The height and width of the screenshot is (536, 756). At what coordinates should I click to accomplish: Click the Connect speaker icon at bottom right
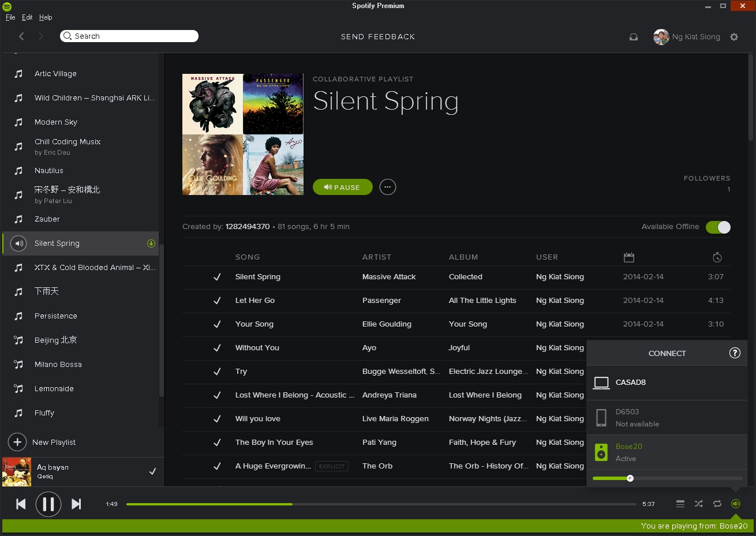click(735, 504)
